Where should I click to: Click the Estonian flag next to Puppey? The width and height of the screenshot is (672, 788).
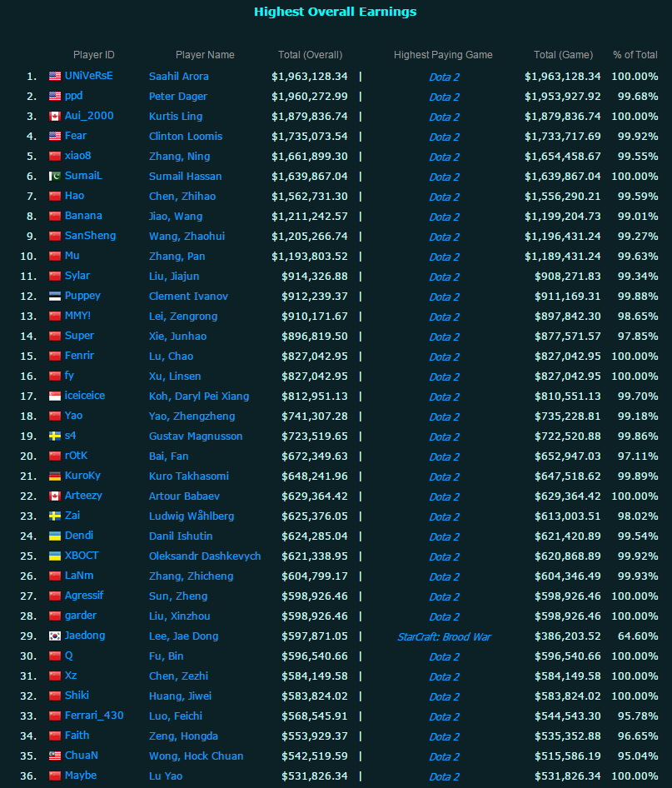coord(55,297)
